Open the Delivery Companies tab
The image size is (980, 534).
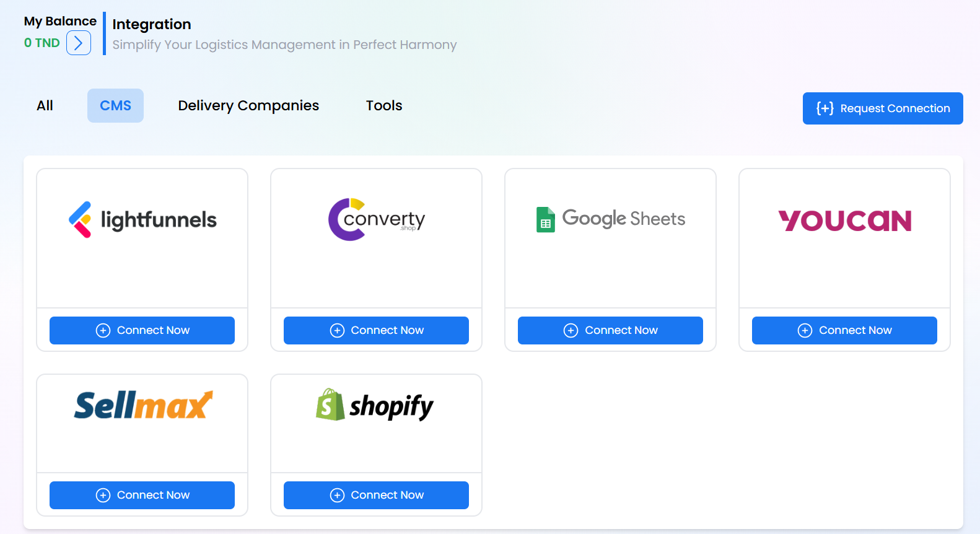coord(248,105)
